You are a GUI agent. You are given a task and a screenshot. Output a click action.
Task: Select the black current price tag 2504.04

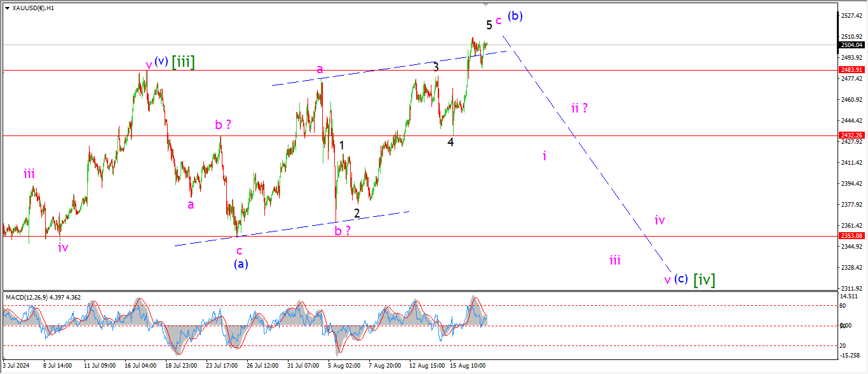(x=851, y=45)
